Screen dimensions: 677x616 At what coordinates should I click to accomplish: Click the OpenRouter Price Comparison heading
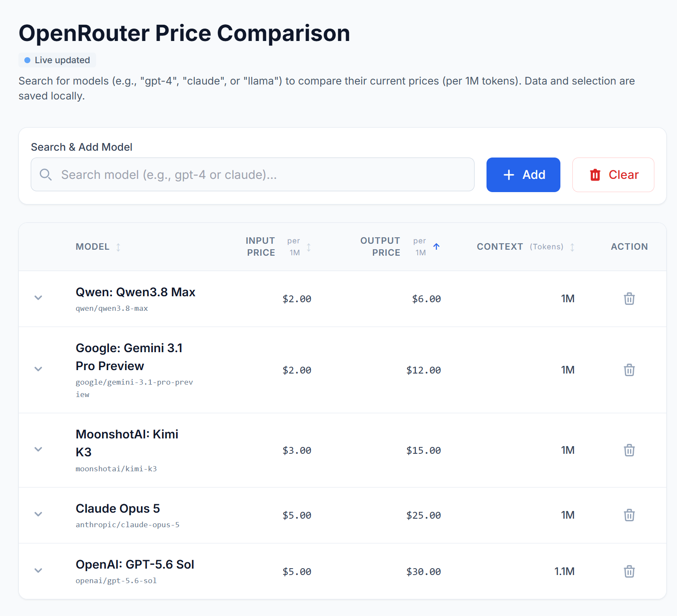[185, 33]
